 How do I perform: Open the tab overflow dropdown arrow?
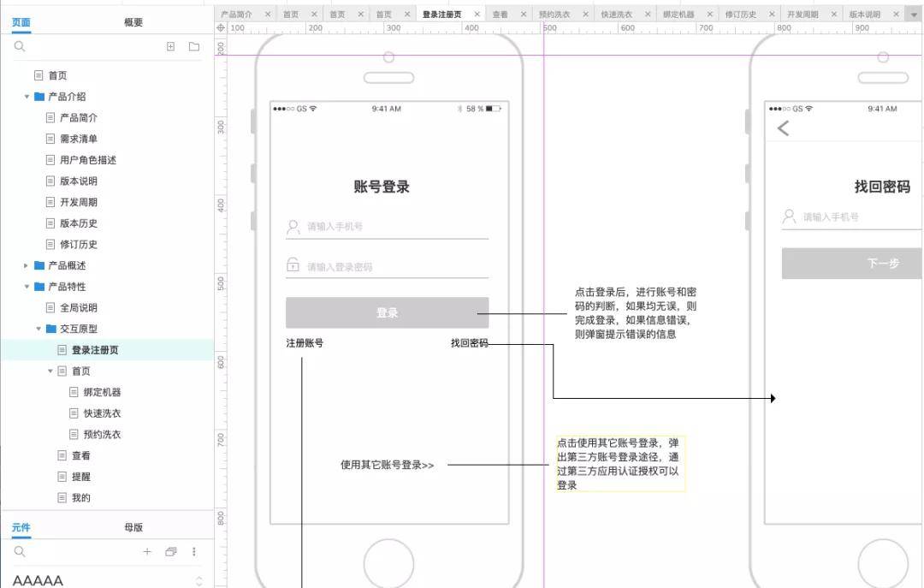click(x=914, y=15)
